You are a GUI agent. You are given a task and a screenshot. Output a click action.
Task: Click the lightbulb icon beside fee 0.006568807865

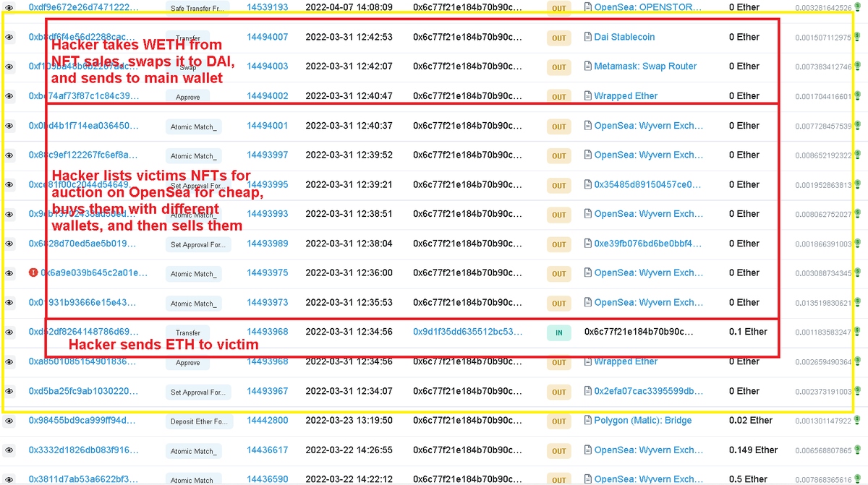point(857,450)
